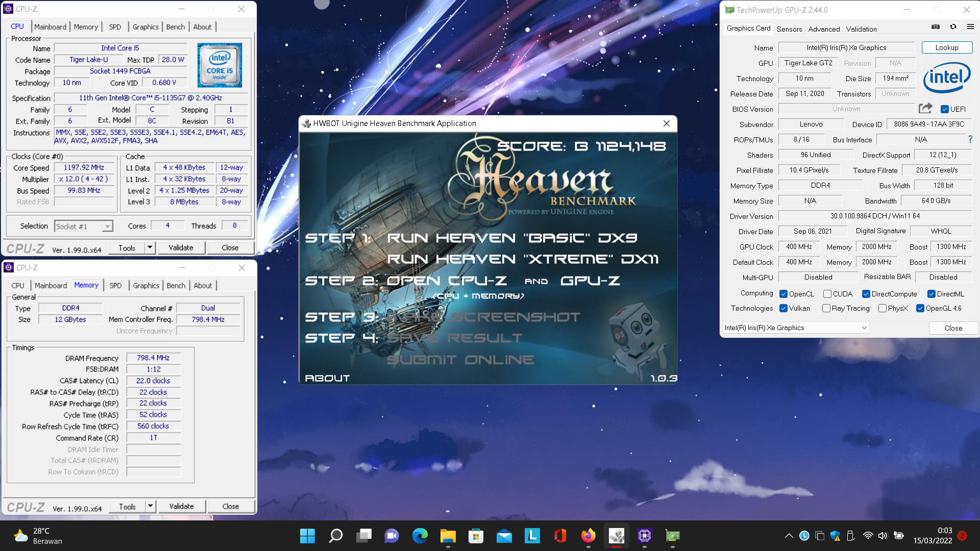Open About tab in lower CPU-Z
Viewport: 980px width, 551px height.
tap(203, 285)
